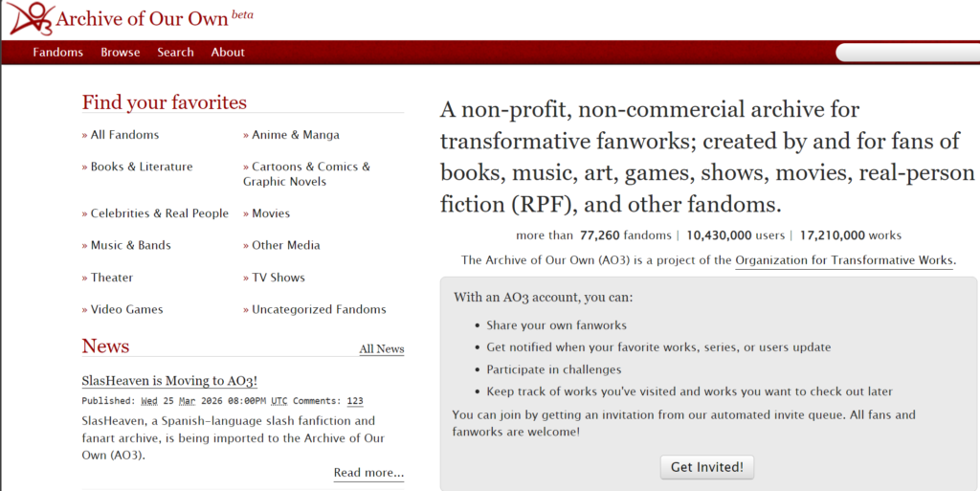
Task: Expand the About dropdown menu
Action: (228, 53)
